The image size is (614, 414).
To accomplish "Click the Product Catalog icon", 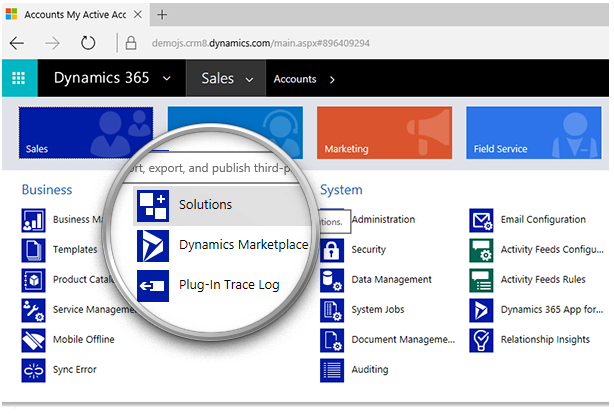I will pyautogui.click(x=33, y=280).
